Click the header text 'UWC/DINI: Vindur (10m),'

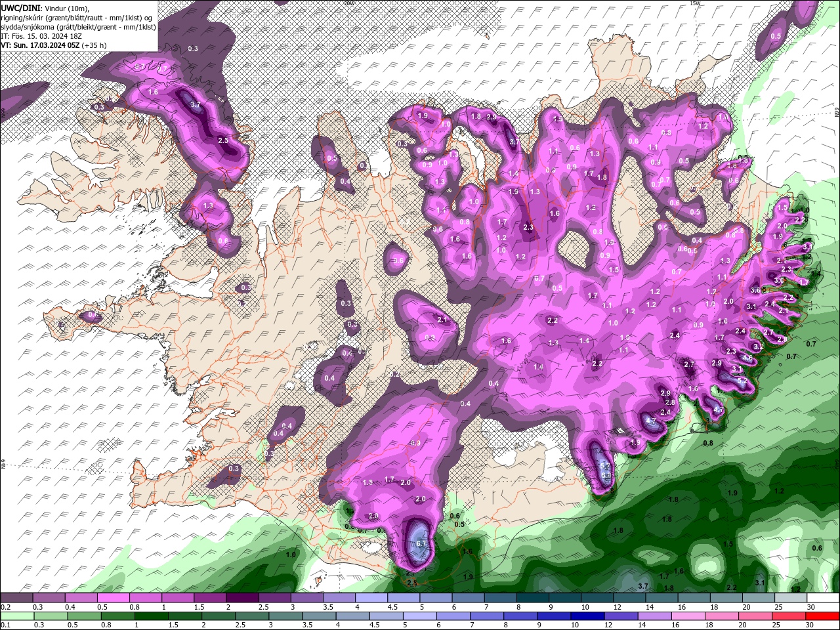tap(45, 7)
